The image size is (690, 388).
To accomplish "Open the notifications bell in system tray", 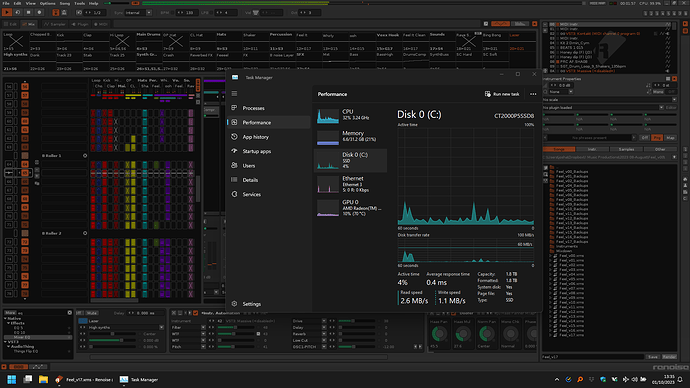I will point(680,379).
